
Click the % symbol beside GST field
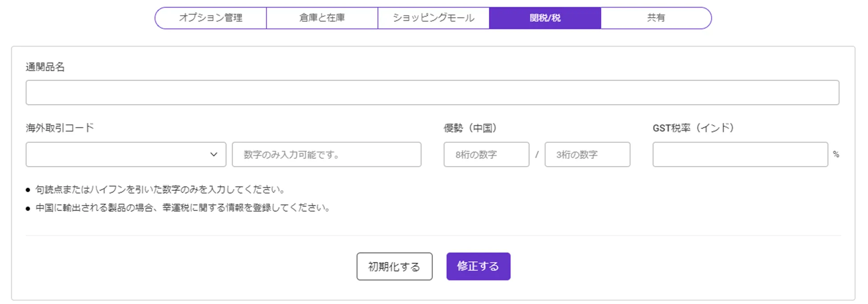click(x=836, y=154)
